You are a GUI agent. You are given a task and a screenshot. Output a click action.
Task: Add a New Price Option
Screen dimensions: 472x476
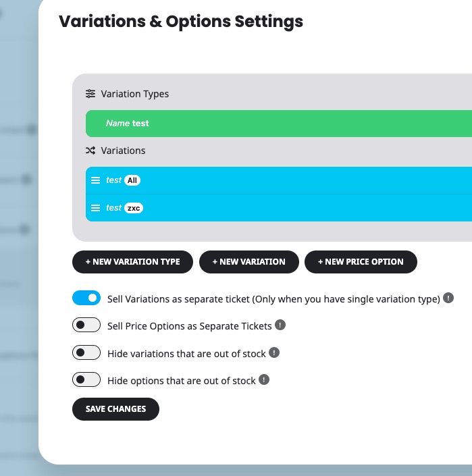361,262
